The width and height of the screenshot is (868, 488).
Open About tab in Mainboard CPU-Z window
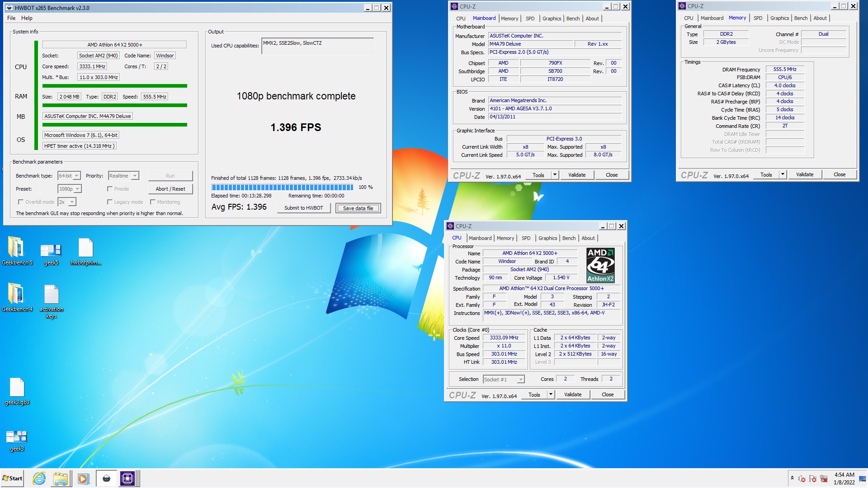tap(592, 19)
